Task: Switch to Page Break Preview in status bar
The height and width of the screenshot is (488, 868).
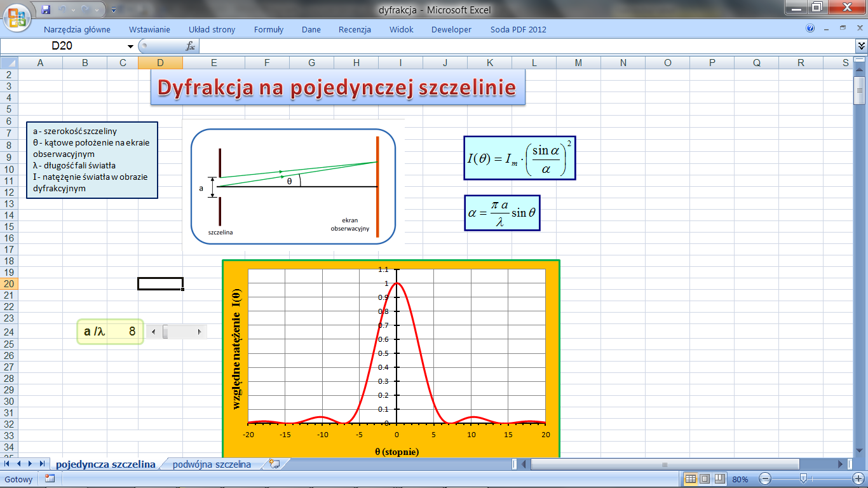Action: coord(719,479)
